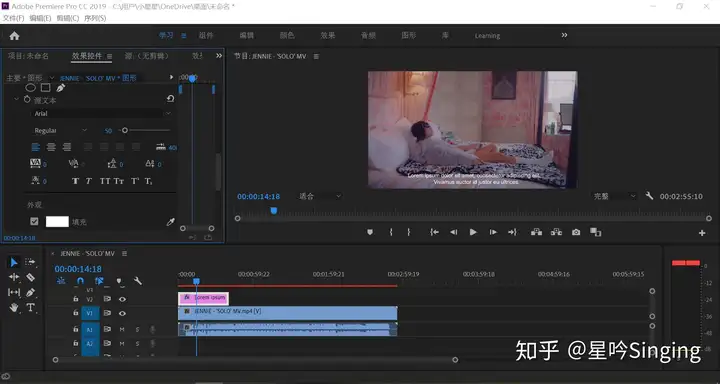Click the pen mask tool in Effect Controls

click(x=61, y=87)
